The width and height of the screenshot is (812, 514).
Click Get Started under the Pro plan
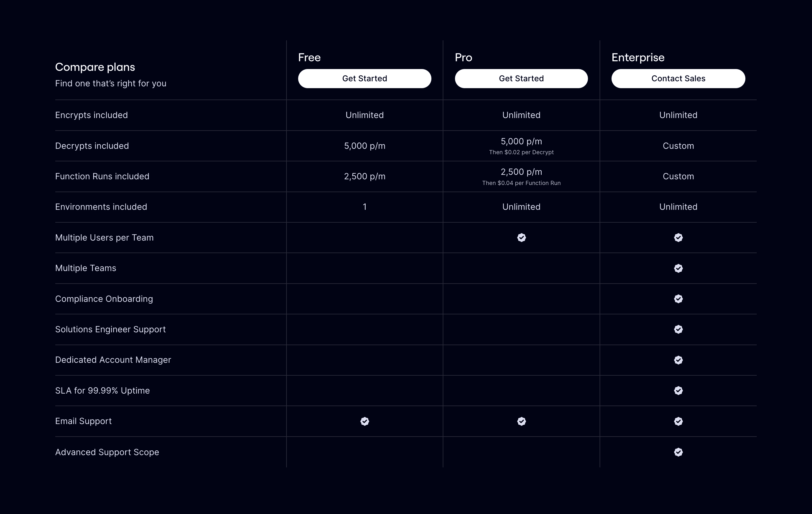tap(521, 78)
